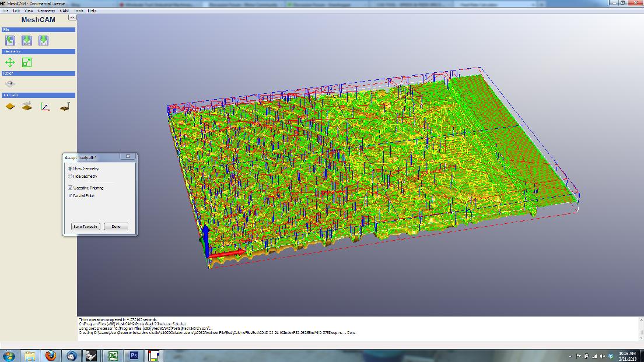The image size is (644, 362).
Task: Select the Scale geometry icon
Action: click(x=27, y=62)
